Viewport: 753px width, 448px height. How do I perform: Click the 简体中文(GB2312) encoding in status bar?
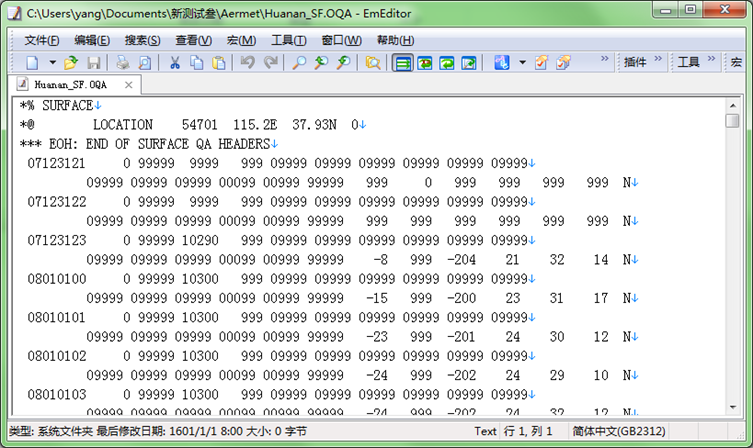click(610, 431)
